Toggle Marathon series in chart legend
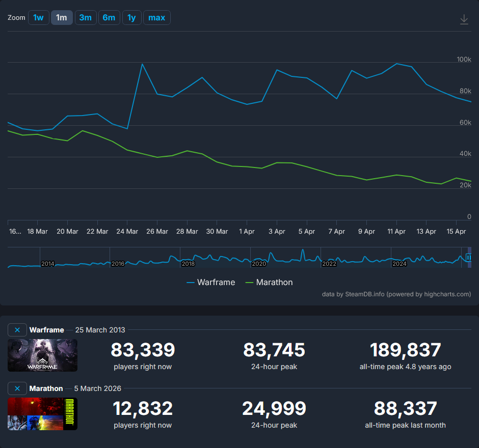Image resolution: width=479 pixels, height=448 pixels. click(x=269, y=282)
